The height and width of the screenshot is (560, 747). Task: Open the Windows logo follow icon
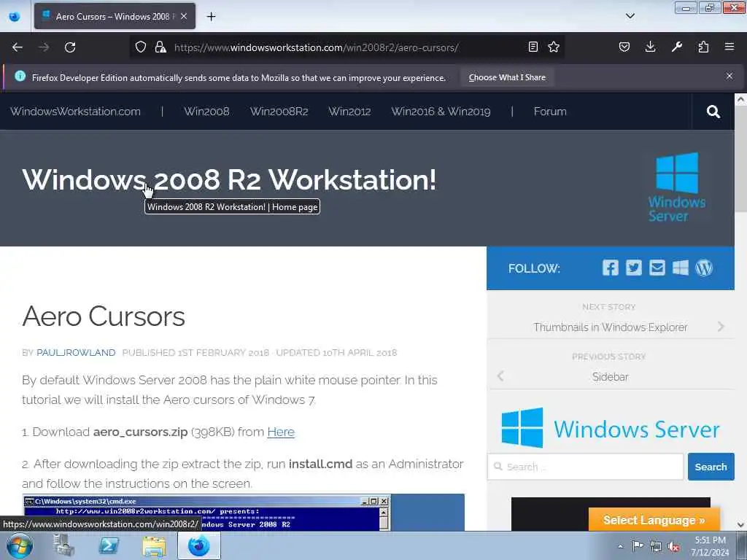[681, 268]
